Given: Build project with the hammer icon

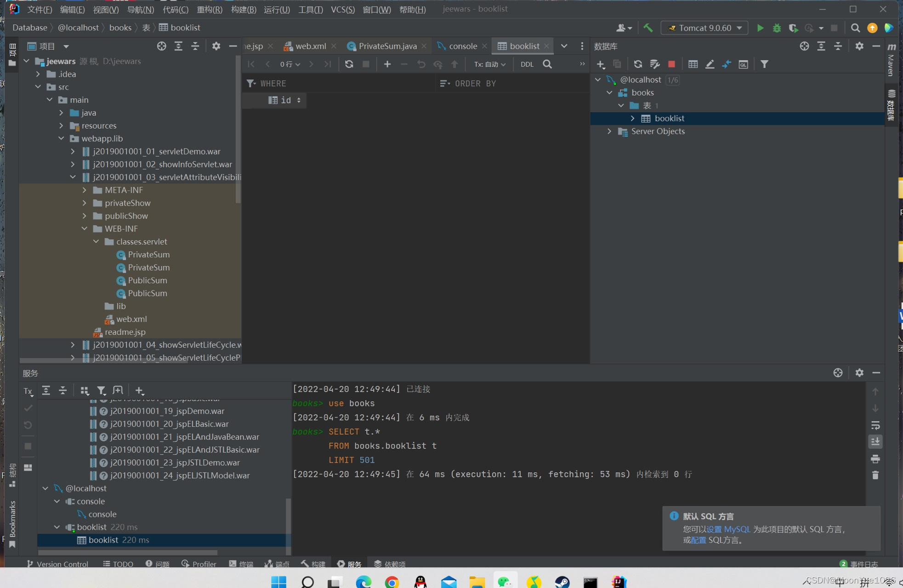Looking at the screenshot, I should click(x=648, y=28).
